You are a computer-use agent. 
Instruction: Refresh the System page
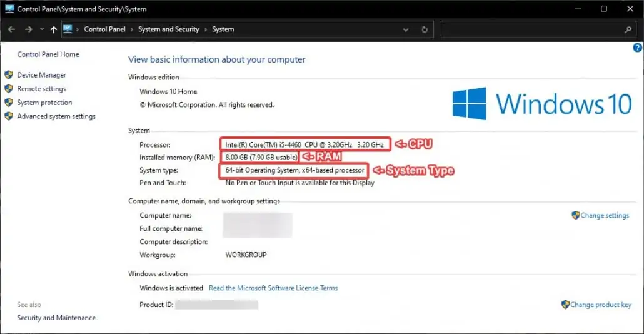coord(425,29)
